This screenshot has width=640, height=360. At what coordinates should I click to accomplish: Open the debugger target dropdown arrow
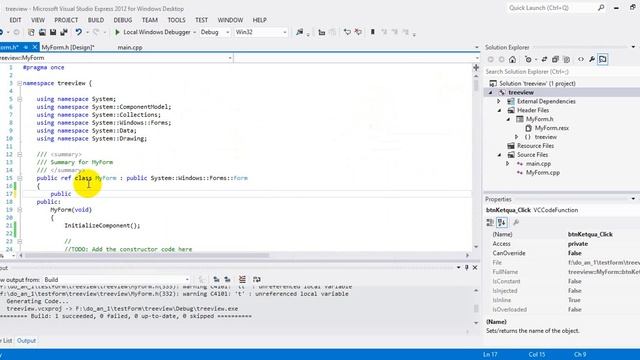pyautogui.click(x=195, y=32)
